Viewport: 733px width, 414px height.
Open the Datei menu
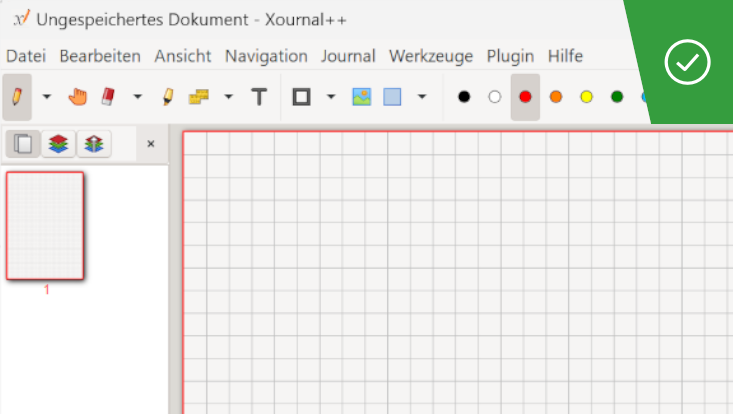coord(26,56)
